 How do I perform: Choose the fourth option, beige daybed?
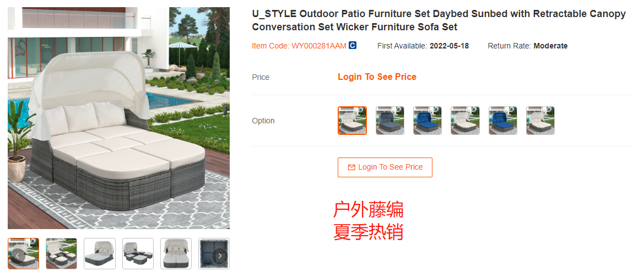(465, 121)
